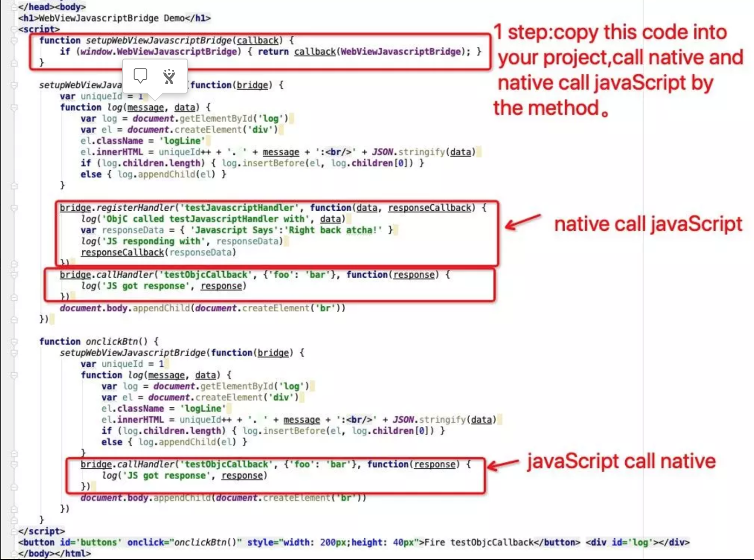Click the figure icon beside the comment bubble
754x560 pixels.
(169, 76)
